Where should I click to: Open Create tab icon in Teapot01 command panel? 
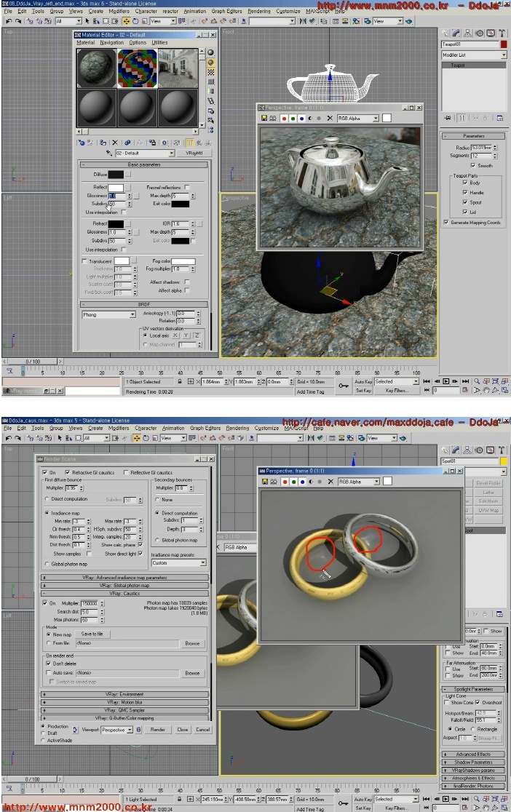point(445,33)
